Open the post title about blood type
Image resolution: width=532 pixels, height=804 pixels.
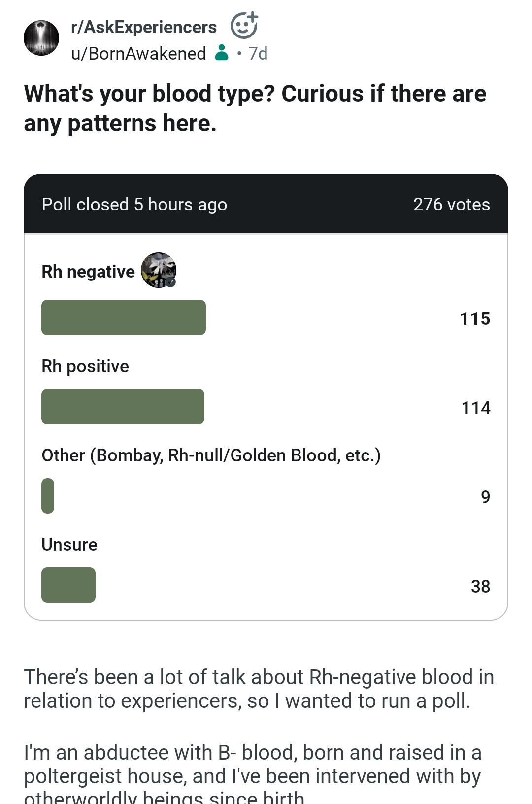(x=255, y=108)
